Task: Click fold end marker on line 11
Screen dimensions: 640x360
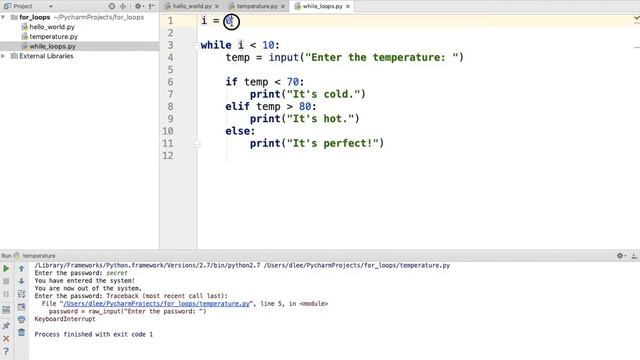Action: click(x=197, y=143)
